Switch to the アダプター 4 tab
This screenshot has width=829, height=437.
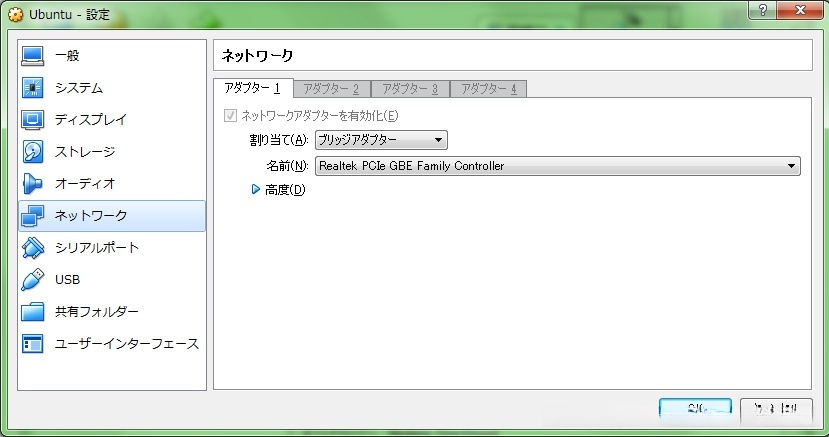(489, 89)
